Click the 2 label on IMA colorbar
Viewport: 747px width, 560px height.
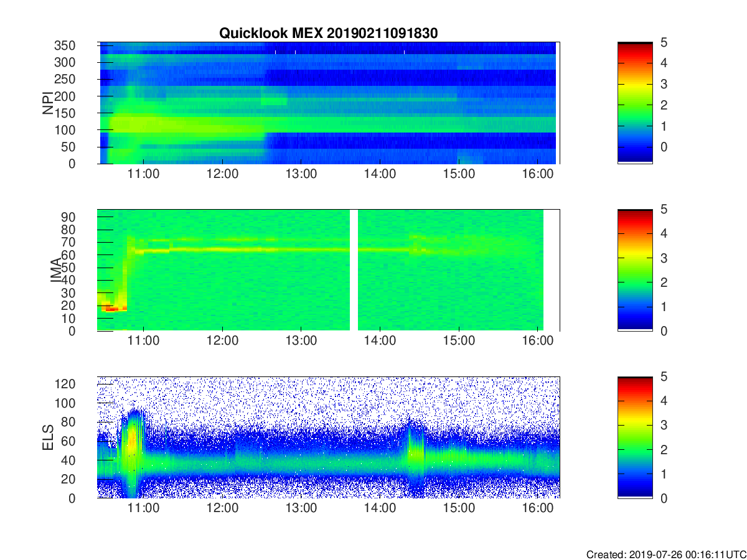point(664,282)
